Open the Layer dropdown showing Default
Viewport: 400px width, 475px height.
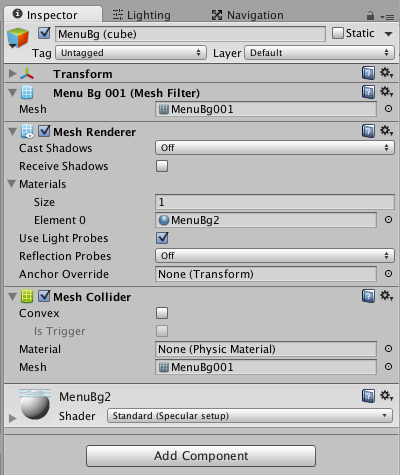click(x=319, y=53)
